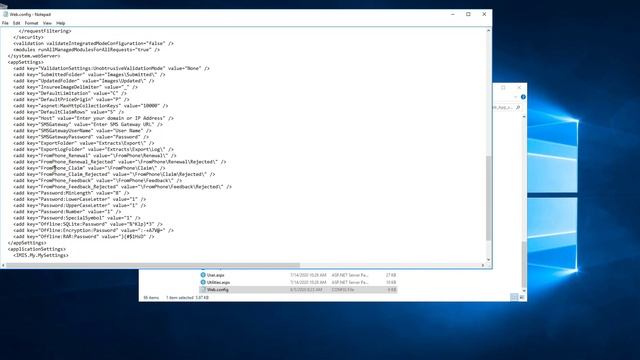Image resolution: width=640 pixels, height=360 pixels.
Task: Click the CONFIG File type cell for Web.config
Action: pyautogui.click(x=343, y=289)
